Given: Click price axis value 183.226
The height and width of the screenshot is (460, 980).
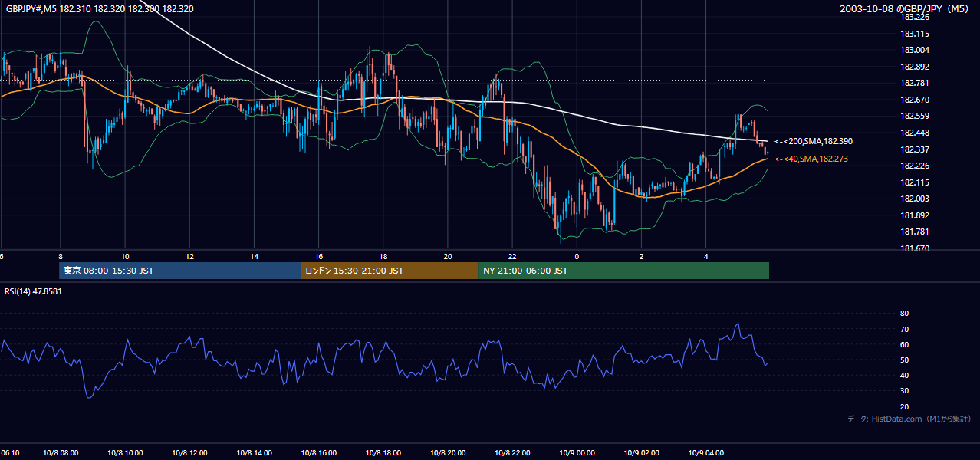Looking at the screenshot, I should tap(914, 17).
